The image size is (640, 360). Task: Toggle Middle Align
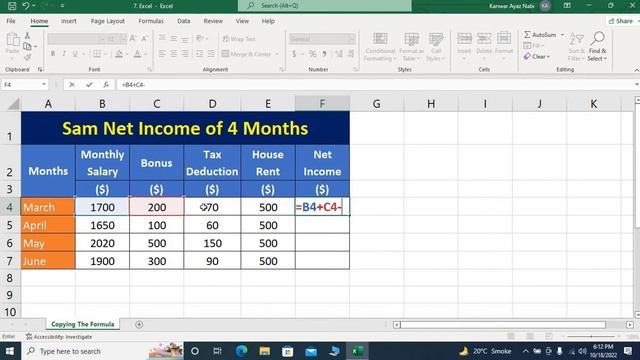[173, 38]
